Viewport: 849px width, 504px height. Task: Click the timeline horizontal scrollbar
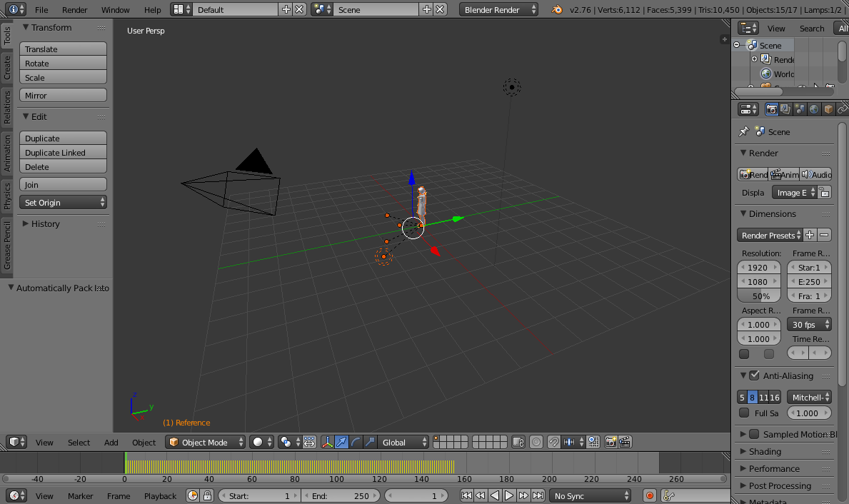(x=364, y=478)
